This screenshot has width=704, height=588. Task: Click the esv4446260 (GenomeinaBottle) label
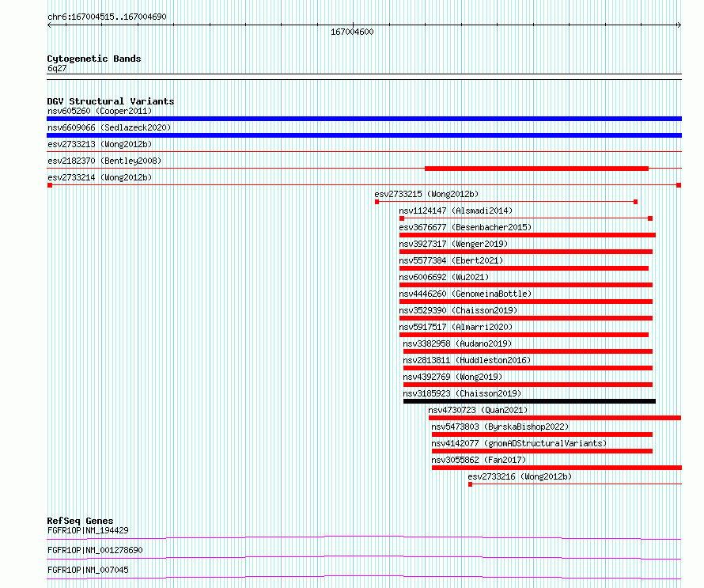(x=465, y=294)
